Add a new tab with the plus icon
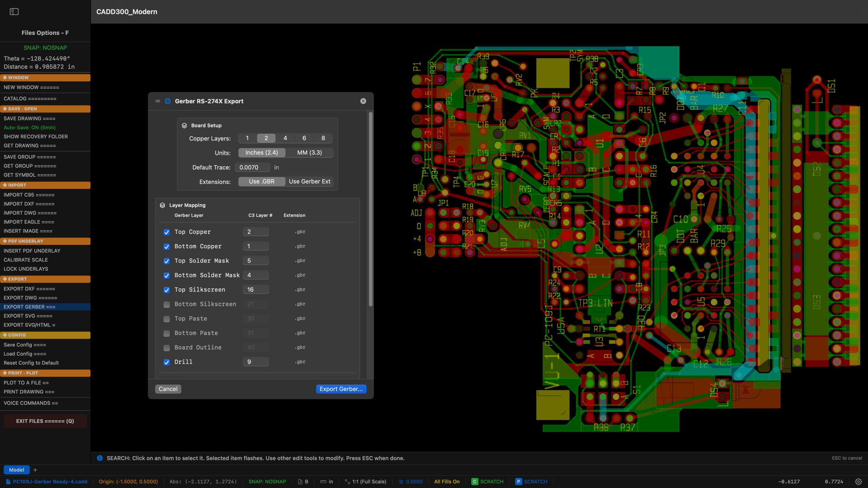This screenshot has width=868, height=488. coord(35,470)
